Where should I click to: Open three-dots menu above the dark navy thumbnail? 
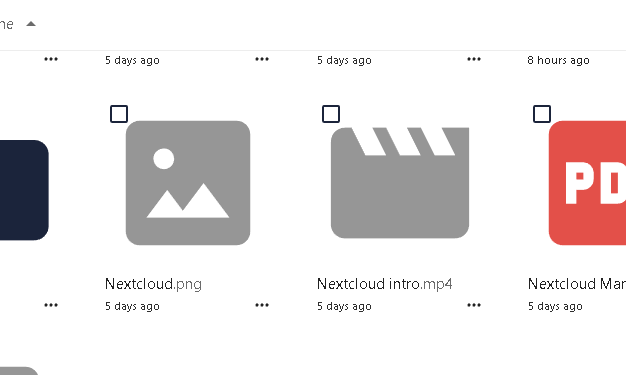pyautogui.click(x=51, y=60)
